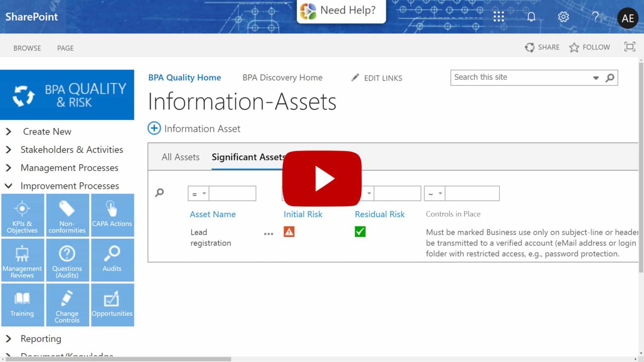Screen dimensions: 644x362
Task: Click the search magnifier in the site search box
Action: [x=610, y=78]
